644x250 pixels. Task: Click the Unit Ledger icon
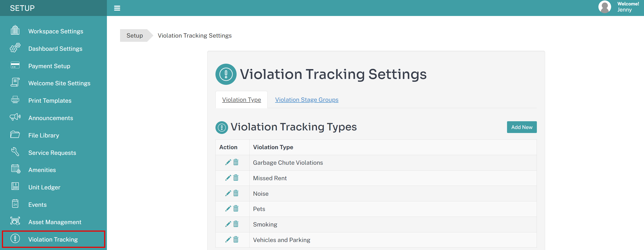(15, 186)
